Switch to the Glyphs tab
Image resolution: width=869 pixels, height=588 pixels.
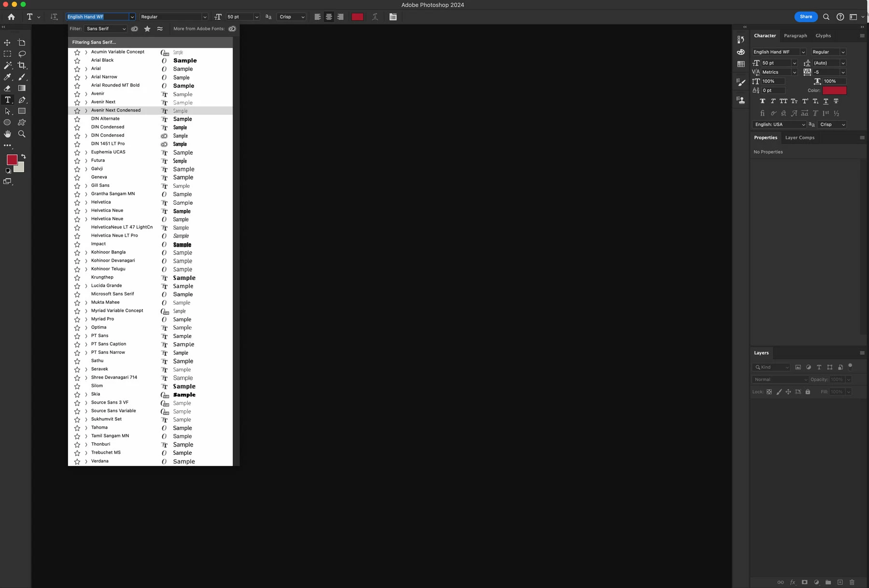[x=823, y=36]
